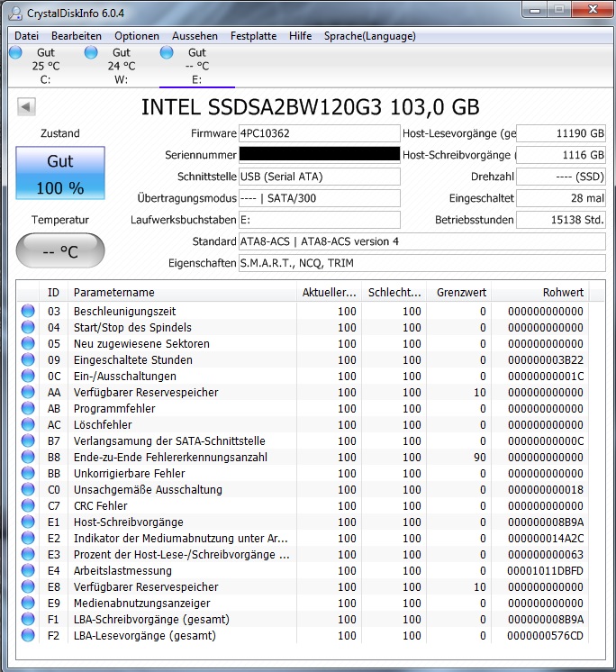Click the Übertragungsmodus field SATA/300

tap(319, 198)
